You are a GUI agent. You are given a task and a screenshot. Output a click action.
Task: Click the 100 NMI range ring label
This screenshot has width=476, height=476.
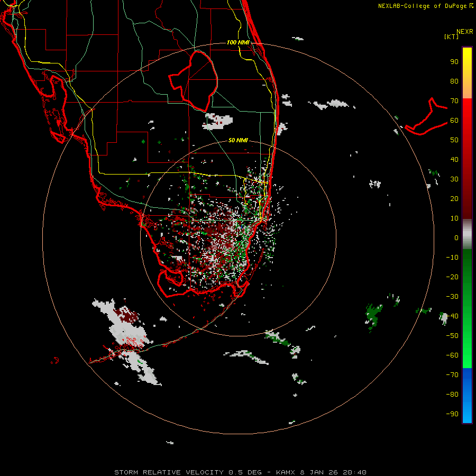238,42
